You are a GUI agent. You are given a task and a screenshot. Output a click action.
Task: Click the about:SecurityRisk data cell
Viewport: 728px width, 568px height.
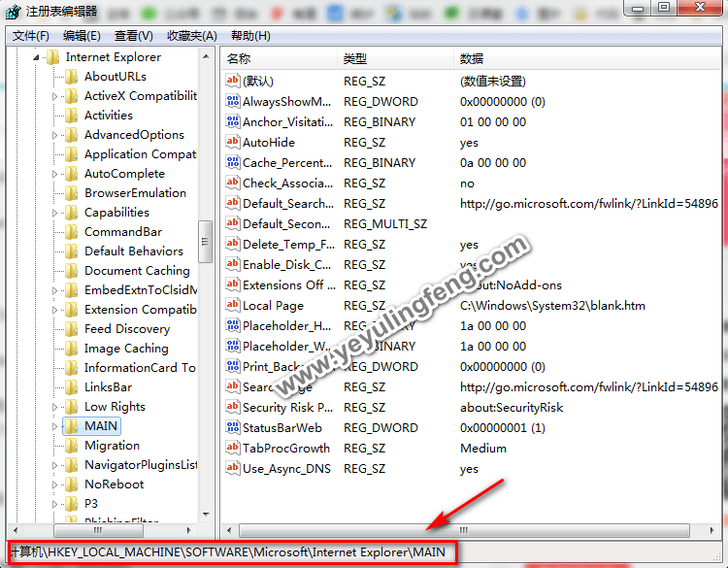click(512, 407)
